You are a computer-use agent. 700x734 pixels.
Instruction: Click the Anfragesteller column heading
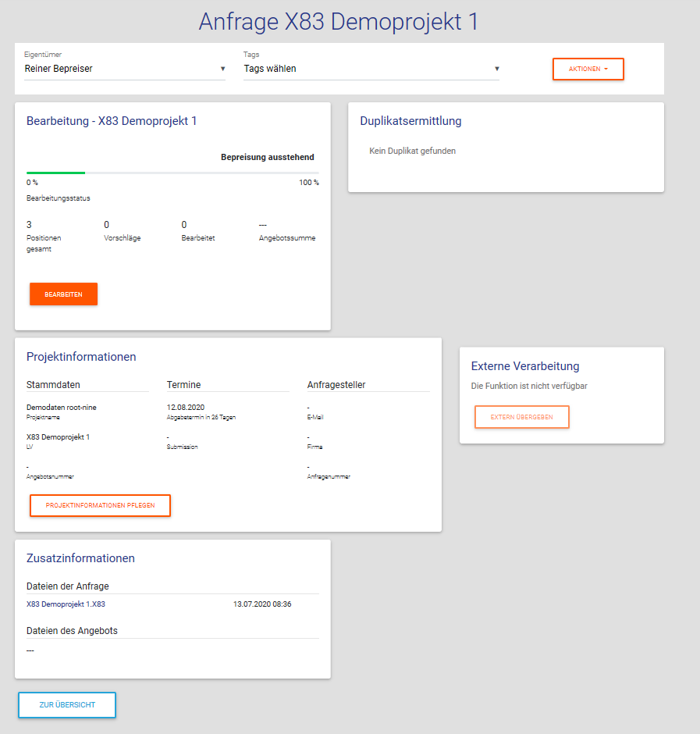336,385
